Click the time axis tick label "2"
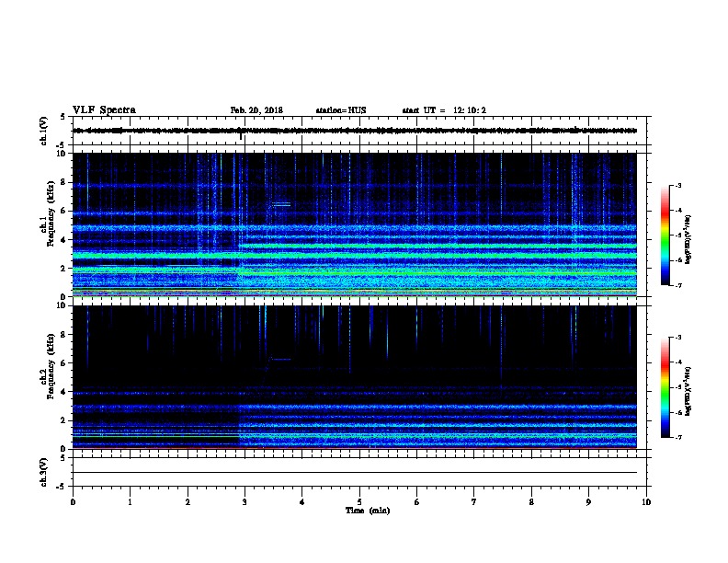The image size is (728, 563). [x=188, y=501]
